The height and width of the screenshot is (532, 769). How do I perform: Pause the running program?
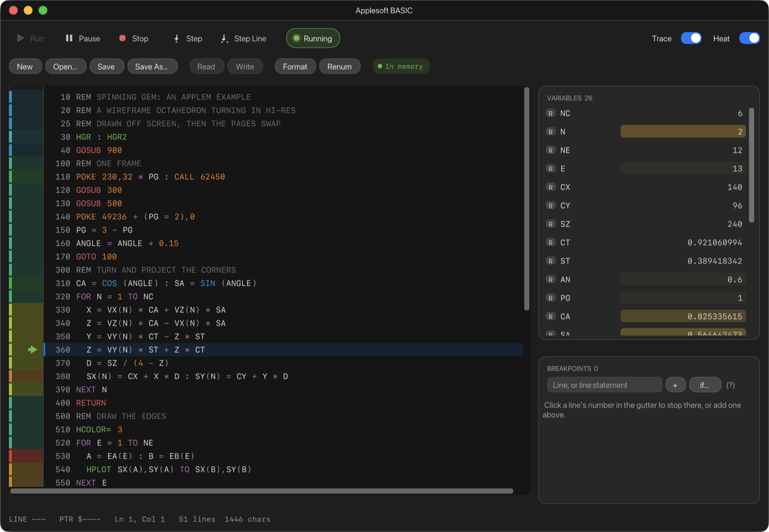tap(83, 38)
